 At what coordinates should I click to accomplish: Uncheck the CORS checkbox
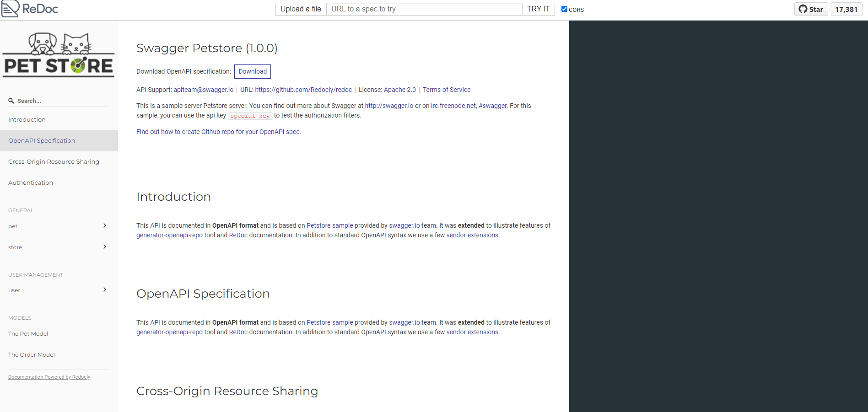tap(564, 9)
